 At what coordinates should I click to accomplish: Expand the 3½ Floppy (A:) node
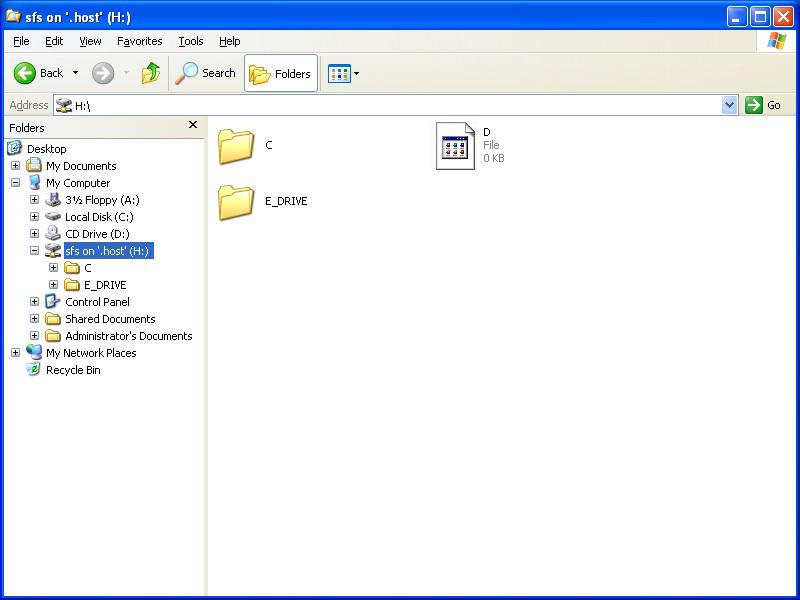34,199
